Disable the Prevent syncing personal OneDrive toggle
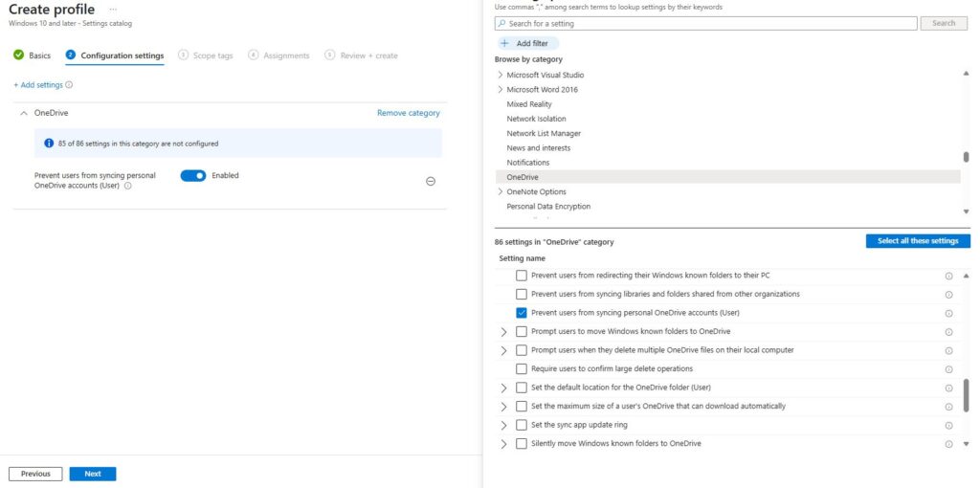The height and width of the screenshot is (488, 980). coord(193,175)
